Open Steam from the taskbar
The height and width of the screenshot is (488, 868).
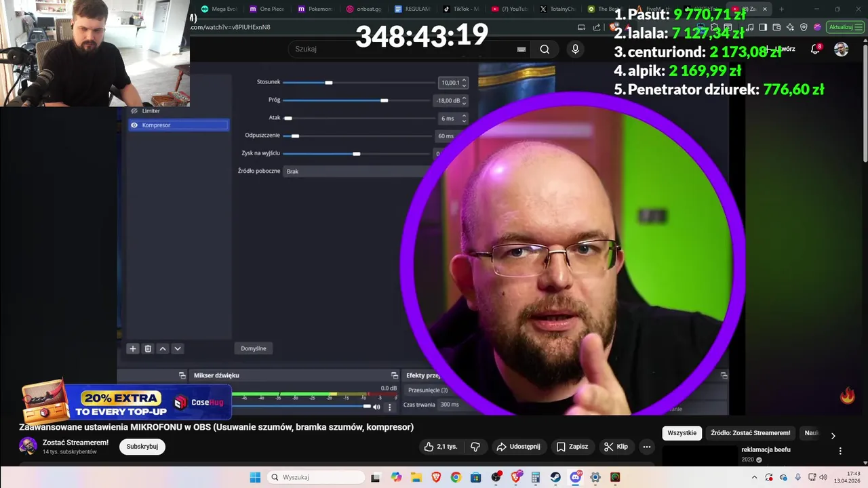click(555, 477)
